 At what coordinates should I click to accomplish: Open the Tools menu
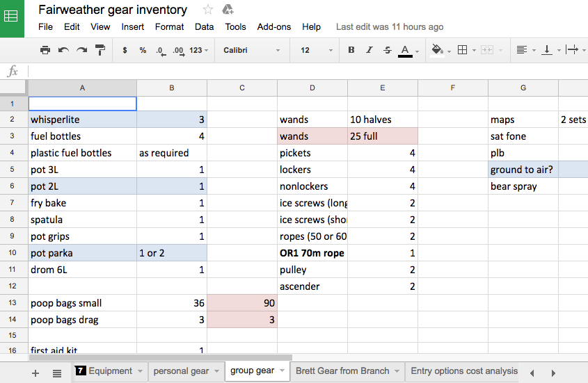click(235, 27)
